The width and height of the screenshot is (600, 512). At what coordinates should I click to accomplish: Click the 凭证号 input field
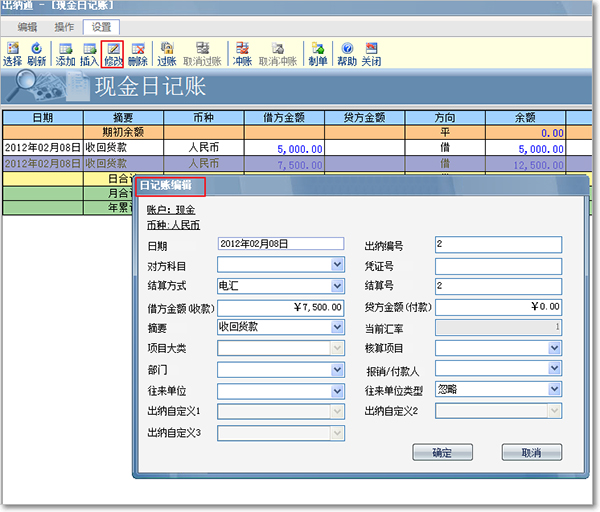coord(498,266)
